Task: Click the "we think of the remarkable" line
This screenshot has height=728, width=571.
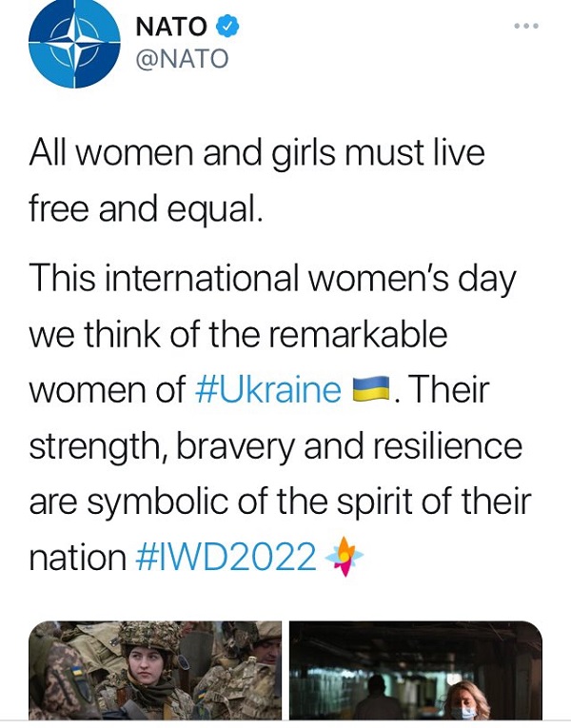Action: (238, 335)
